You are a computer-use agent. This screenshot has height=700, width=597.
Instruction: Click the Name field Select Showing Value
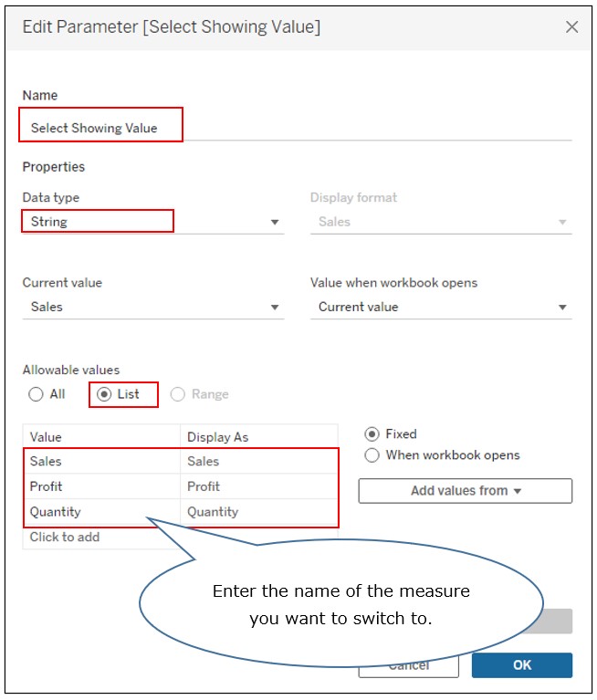point(297,128)
